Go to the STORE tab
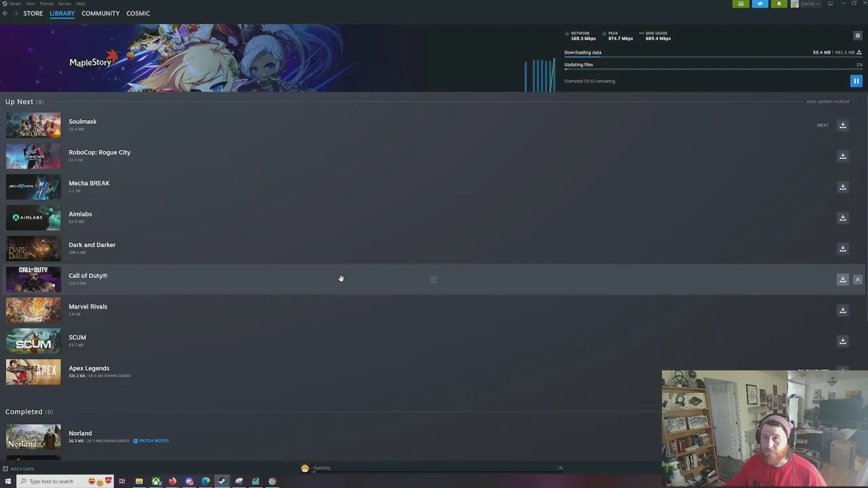Screen dimensions: 868x488 click(33, 14)
